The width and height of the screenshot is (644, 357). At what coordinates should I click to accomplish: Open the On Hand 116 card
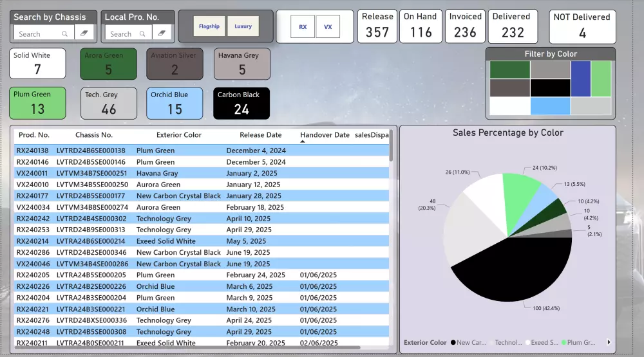point(421,26)
